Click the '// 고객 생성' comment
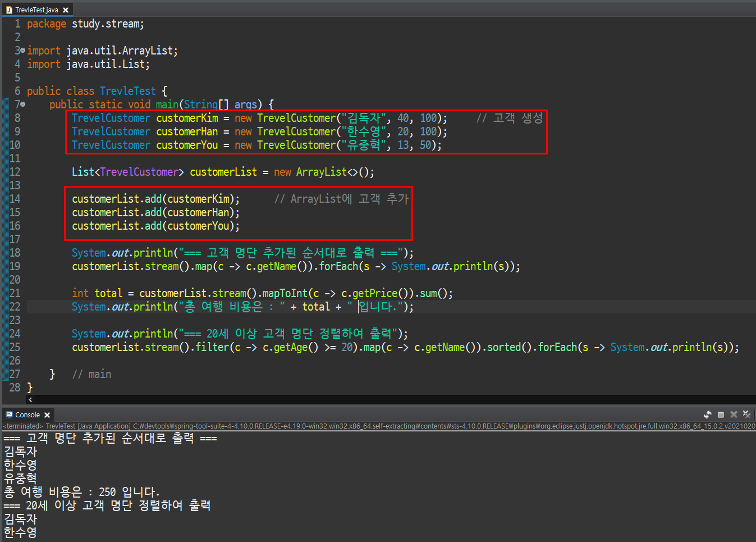 510,118
